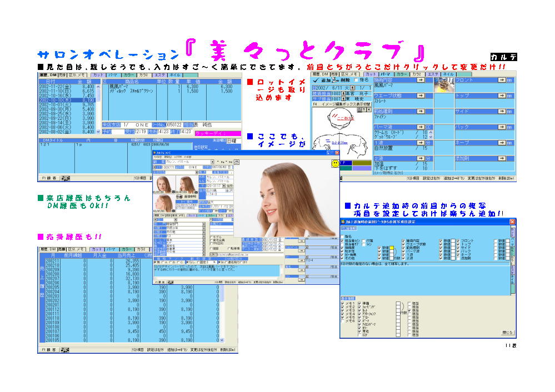This screenshot has height=392, width=555.
Task: Click 閉じる button in copy settings dialog
Action: point(507,333)
